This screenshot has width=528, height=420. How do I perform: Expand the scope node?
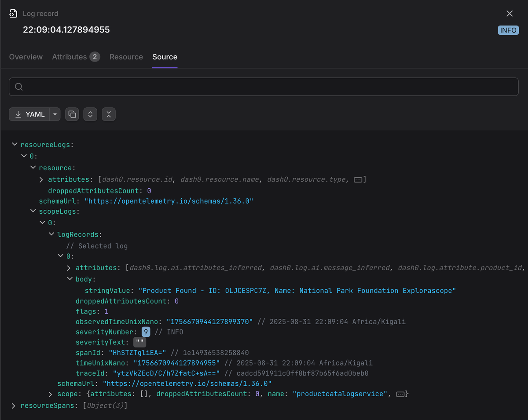pos(51,394)
